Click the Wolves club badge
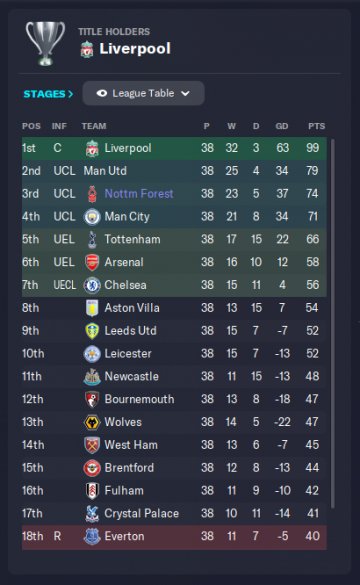This screenshot has height=585, width=360. (x=92, y=422)
